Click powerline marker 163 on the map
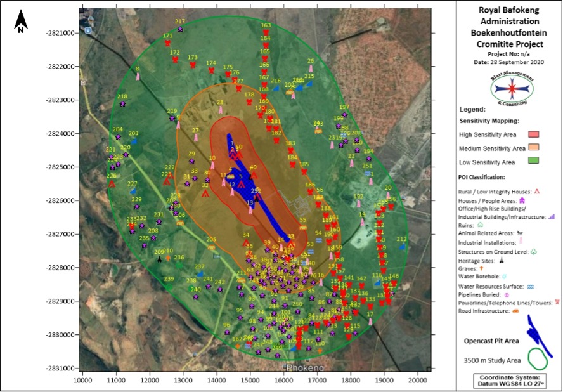The width and height of the screenshot is (563, 392). point(266,32)
